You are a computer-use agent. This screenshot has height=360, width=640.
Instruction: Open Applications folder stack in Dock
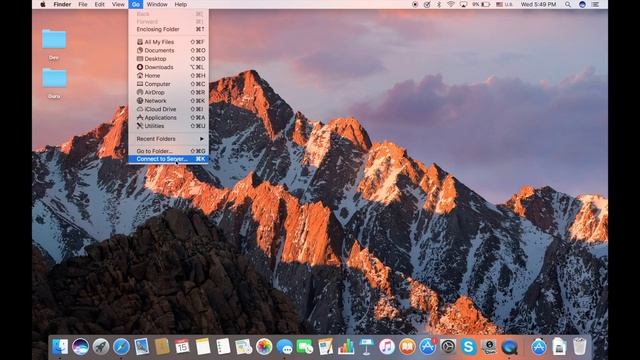click(539, 347)
